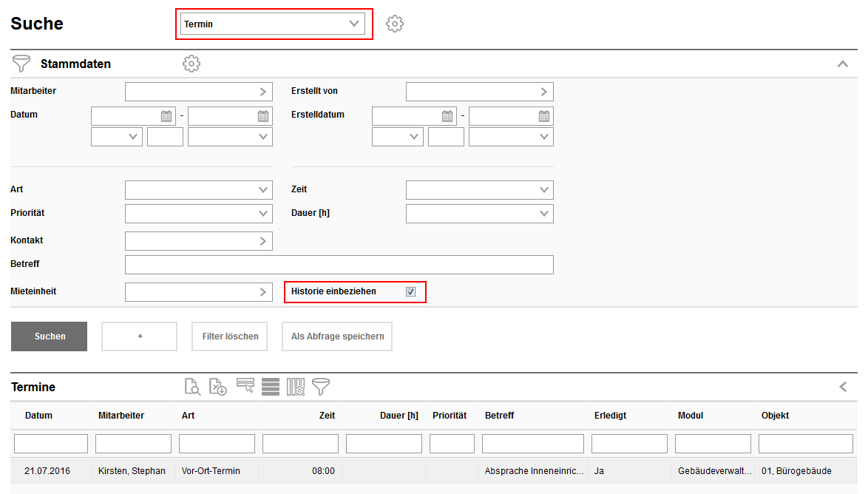Click the Filter löschen button
Viewport: 868px width, 494px height.
point(230,336)
